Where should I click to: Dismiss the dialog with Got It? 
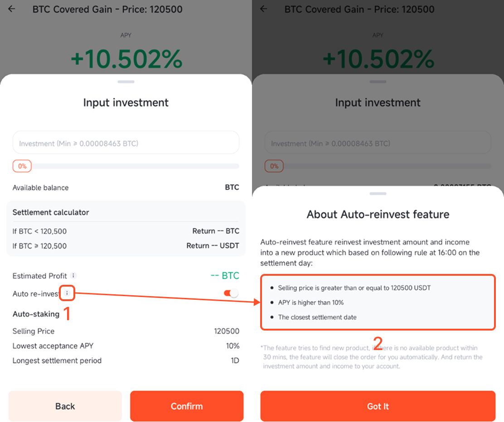(378, 406)
